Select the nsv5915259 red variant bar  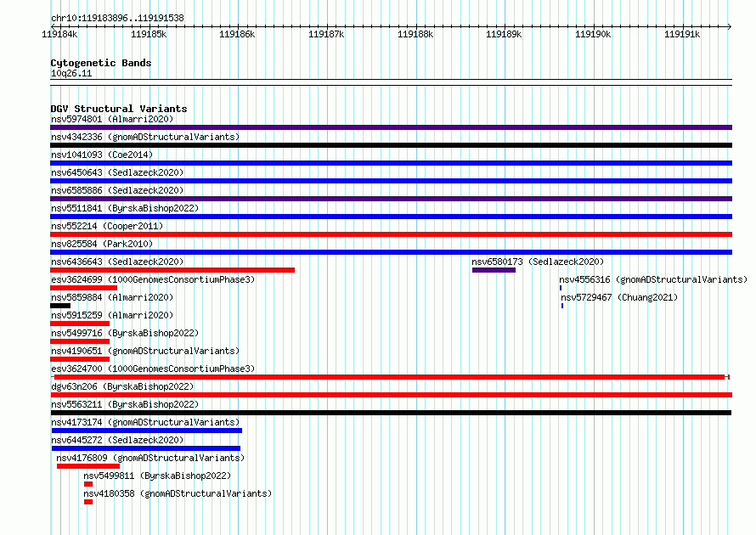pyautogui.click(x=80, y=324)
